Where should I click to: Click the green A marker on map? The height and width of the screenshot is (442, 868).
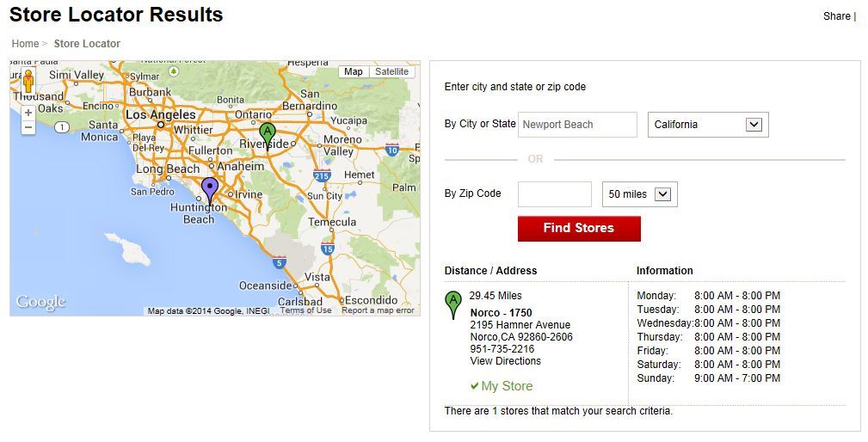coord(268,135)
